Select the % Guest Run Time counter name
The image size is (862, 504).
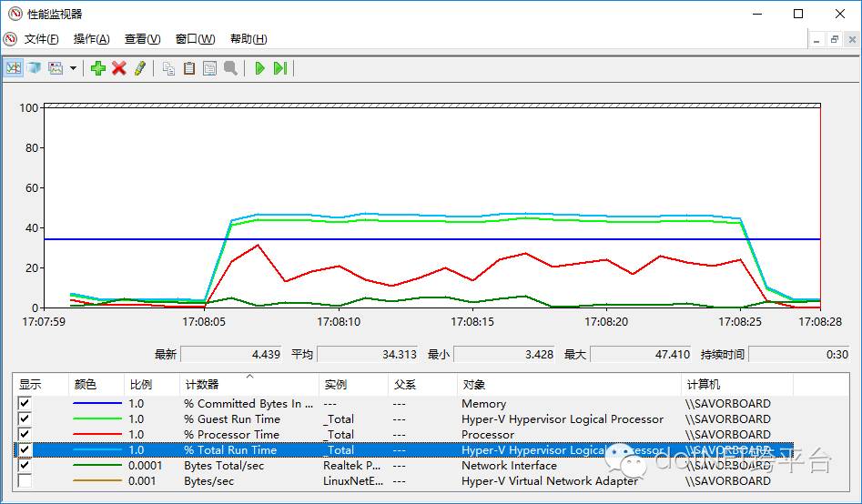click(x=232, y=418)
